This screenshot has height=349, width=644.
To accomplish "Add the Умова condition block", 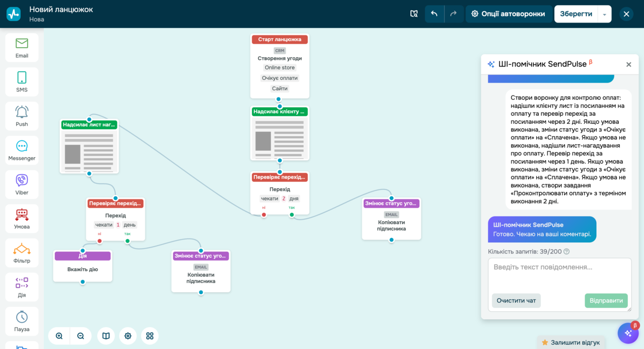I will 22,219.
